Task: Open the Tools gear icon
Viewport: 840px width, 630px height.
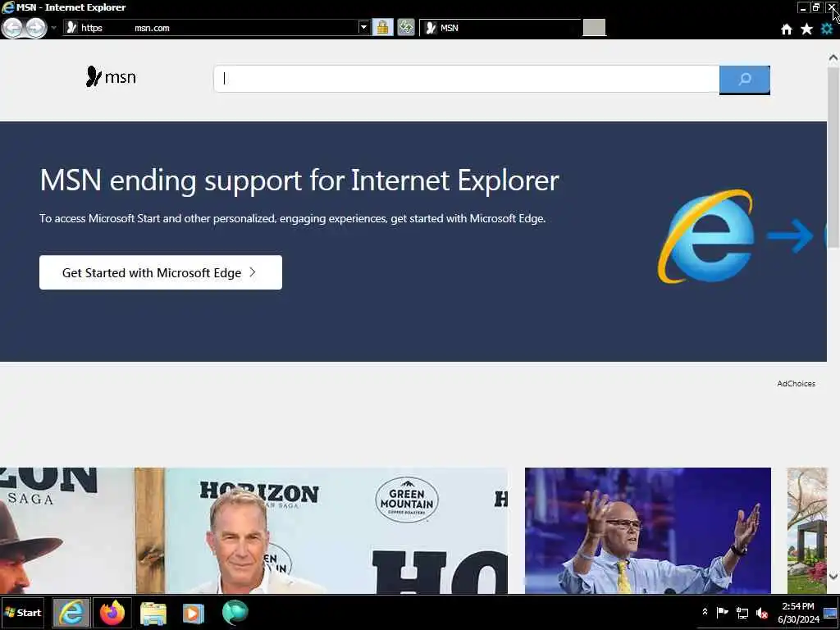Action: tap(827, 29)
